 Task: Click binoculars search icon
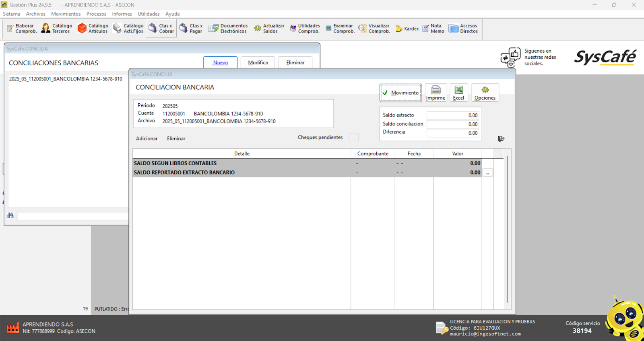click(10, 216)
